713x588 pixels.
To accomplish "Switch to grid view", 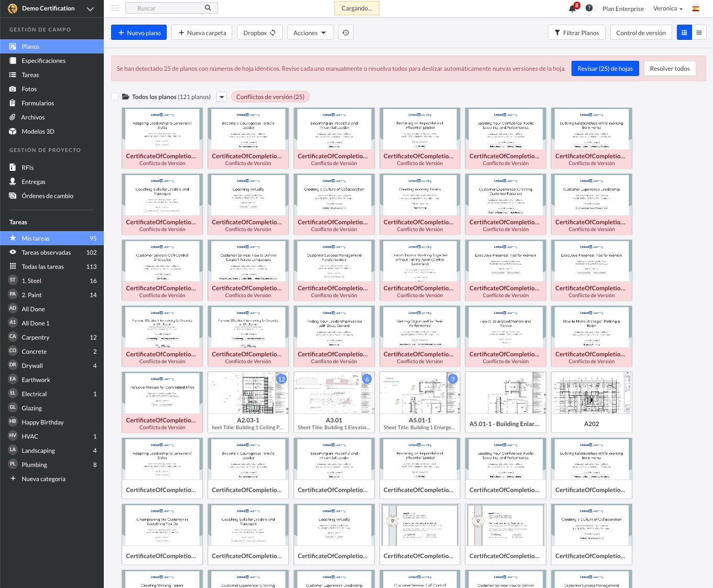I will coord(684,32).
